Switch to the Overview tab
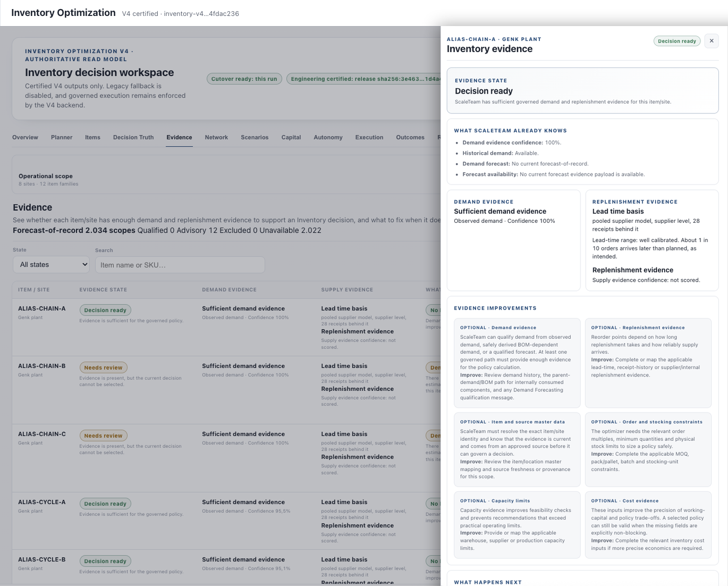This screenshot has height=586, width=728. [x=25, y=137]
